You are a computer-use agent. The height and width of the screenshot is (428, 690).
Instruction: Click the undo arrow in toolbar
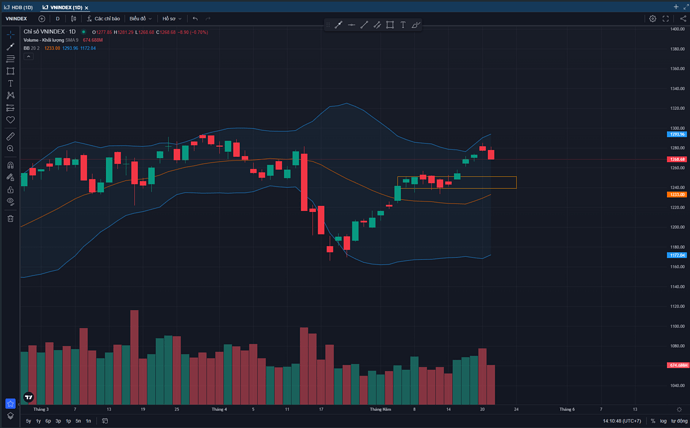[x=195, y=18]
